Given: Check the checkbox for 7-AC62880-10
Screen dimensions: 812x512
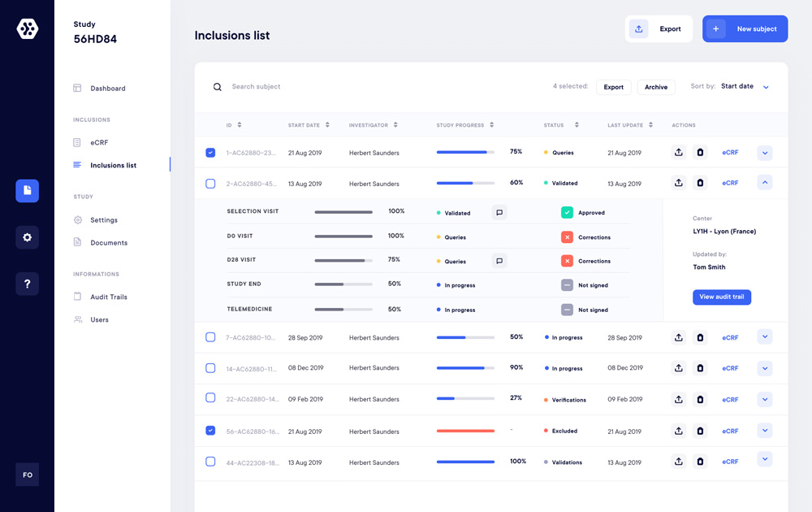Looking at the screenshot, I should (x=210, y=337).
